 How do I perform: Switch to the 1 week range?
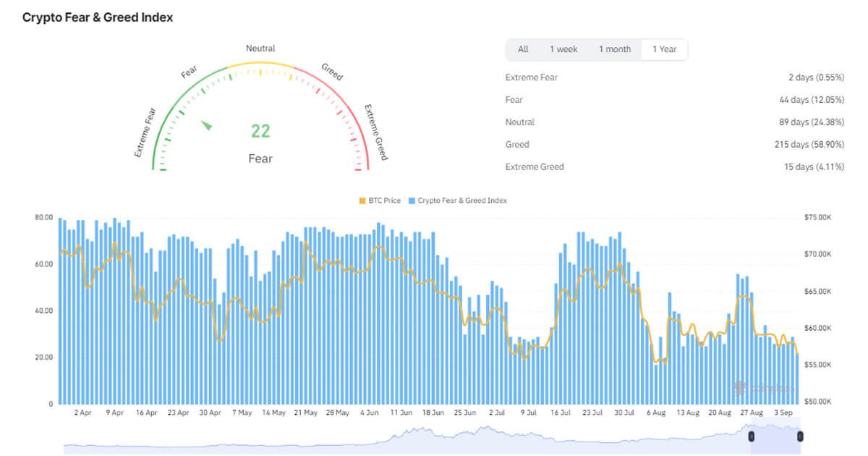click(x=563, y=49)
